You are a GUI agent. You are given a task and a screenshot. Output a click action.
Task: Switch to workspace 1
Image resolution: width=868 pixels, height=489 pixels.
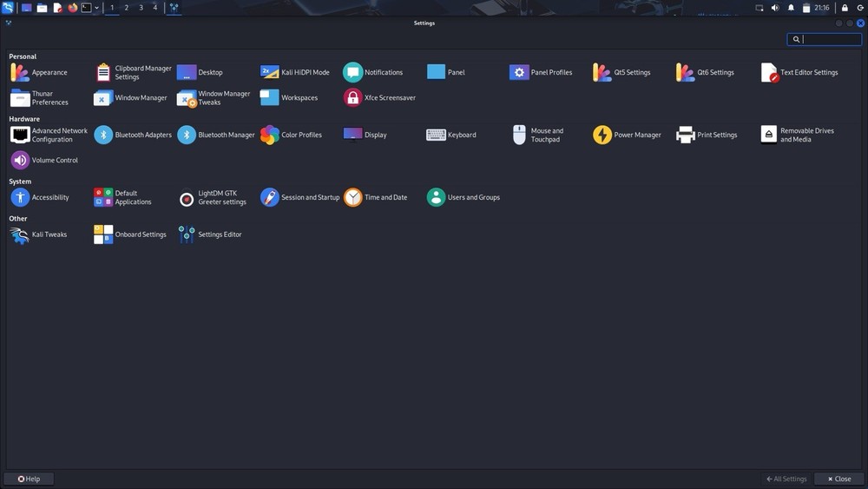coord(112,8)
